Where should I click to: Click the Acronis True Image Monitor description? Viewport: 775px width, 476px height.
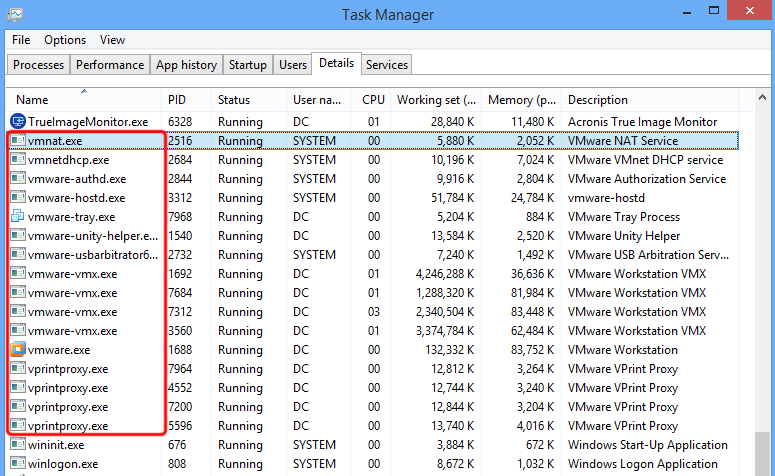[643, 122]
